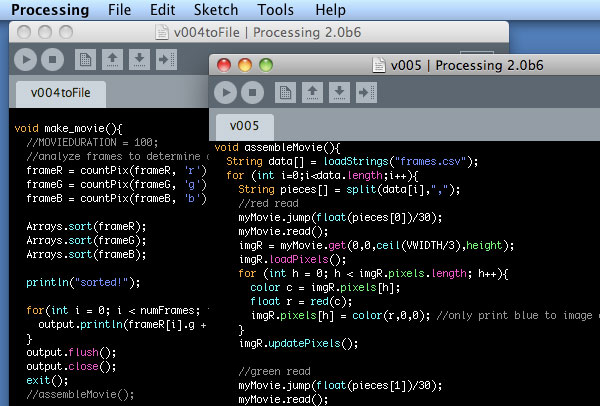Click the New sketch icon in v005 toolbar
The height and width of the screenshot is (406, 600).
[287, 92]
